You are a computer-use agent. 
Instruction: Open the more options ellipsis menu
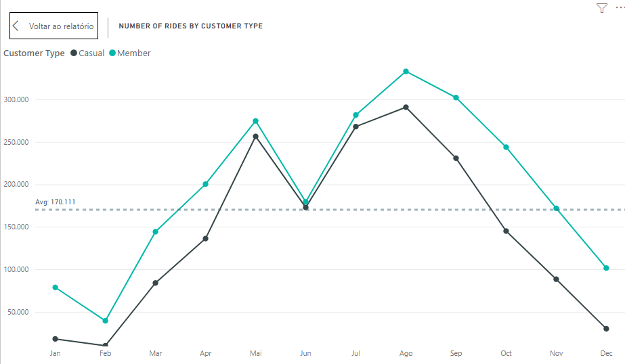pyautogui.click(x=620, y=7)
